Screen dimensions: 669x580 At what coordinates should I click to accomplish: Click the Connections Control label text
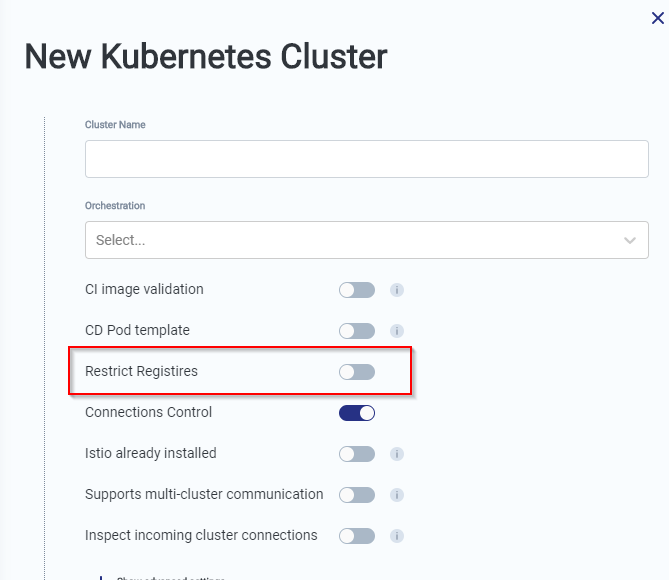point(148,412)
